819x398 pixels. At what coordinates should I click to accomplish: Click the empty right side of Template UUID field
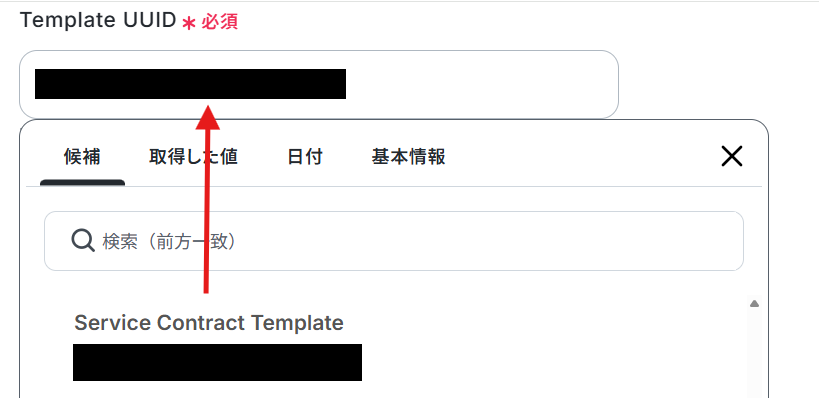tap(481, 84)
